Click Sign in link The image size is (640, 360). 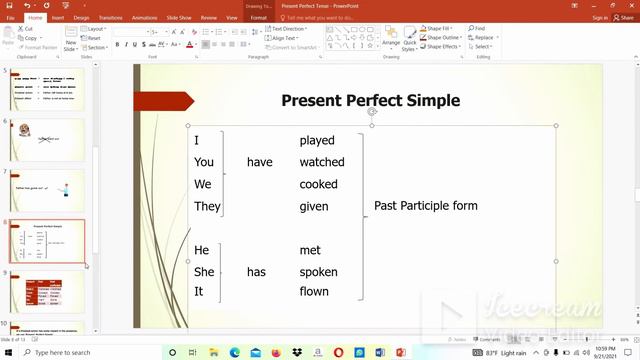(600, 18)
